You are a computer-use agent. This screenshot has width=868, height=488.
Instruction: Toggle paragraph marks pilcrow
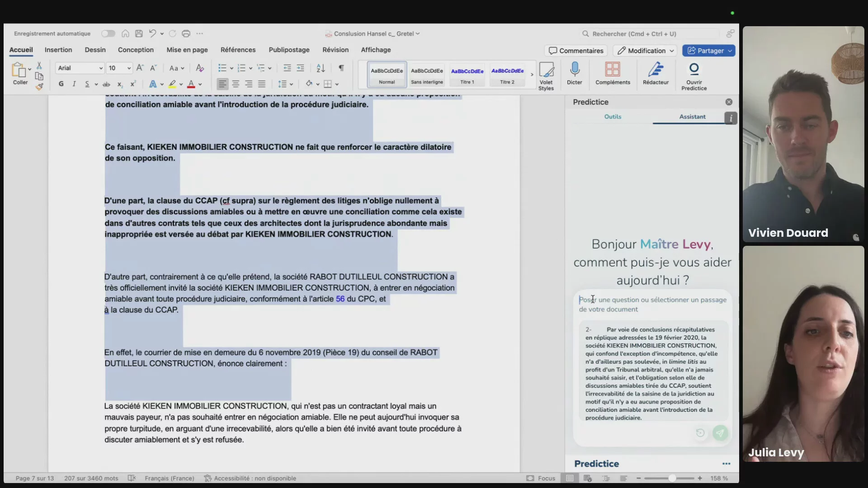[341, 68]
